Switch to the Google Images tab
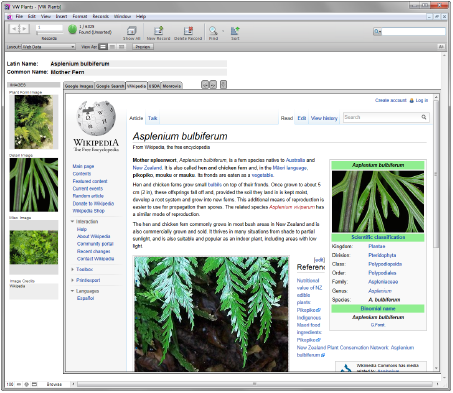This screenshot has width=453, height=393. point(79,86)
